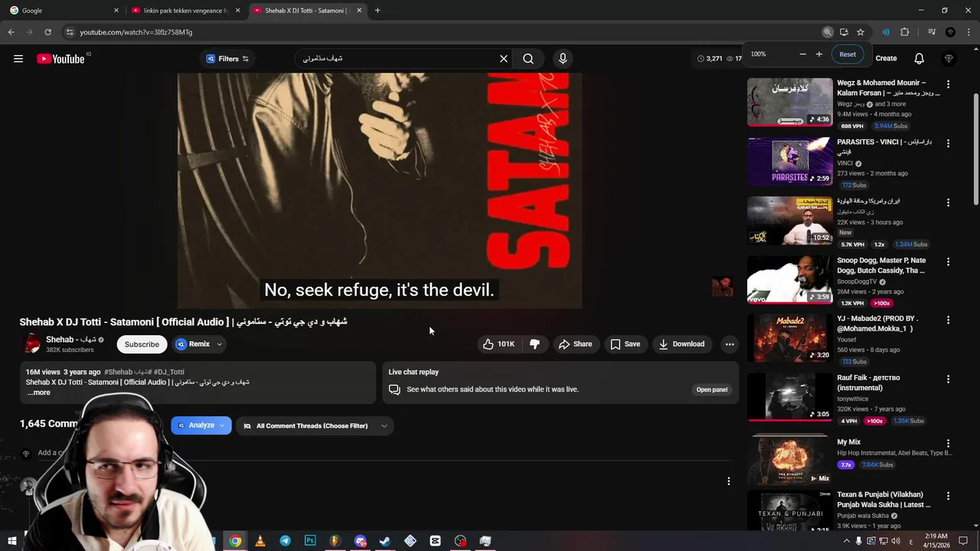The width and height of the screenshot is (980, 551).
Task: Open Windows Start menu
Action: pyautogui.click(x=11, y=541)
